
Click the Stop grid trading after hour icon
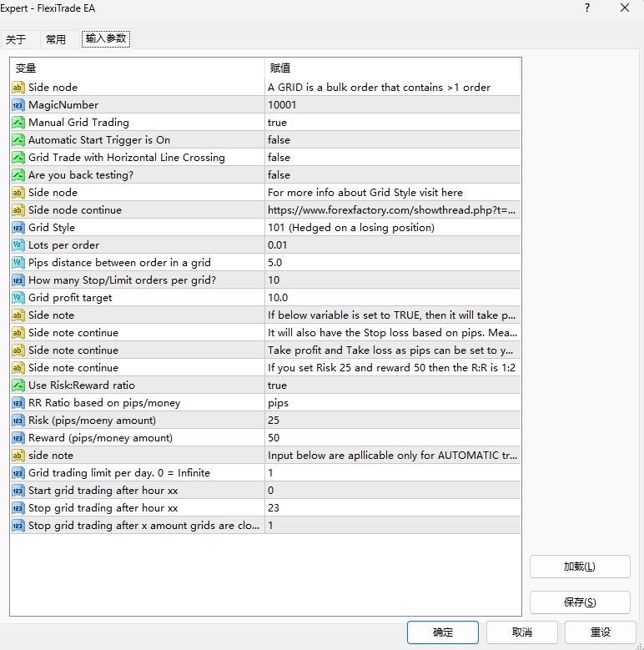pyautogui.click(x=18, y=508)
